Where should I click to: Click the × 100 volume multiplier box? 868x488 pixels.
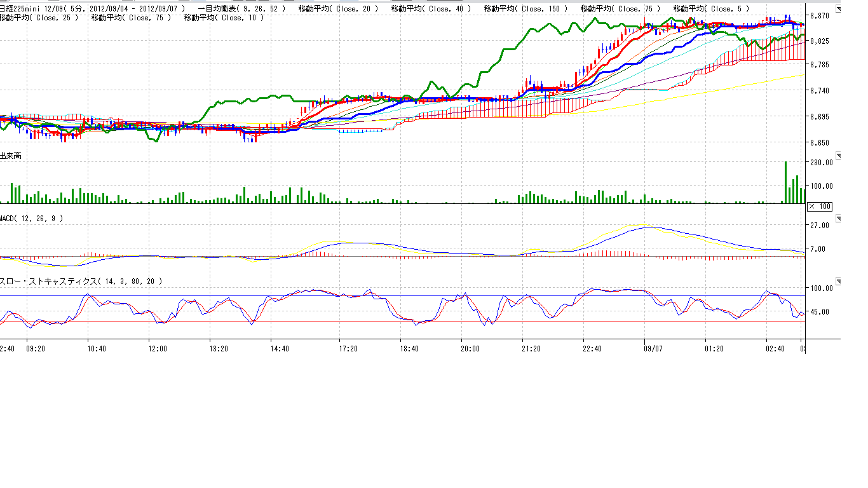coord(819,207)
